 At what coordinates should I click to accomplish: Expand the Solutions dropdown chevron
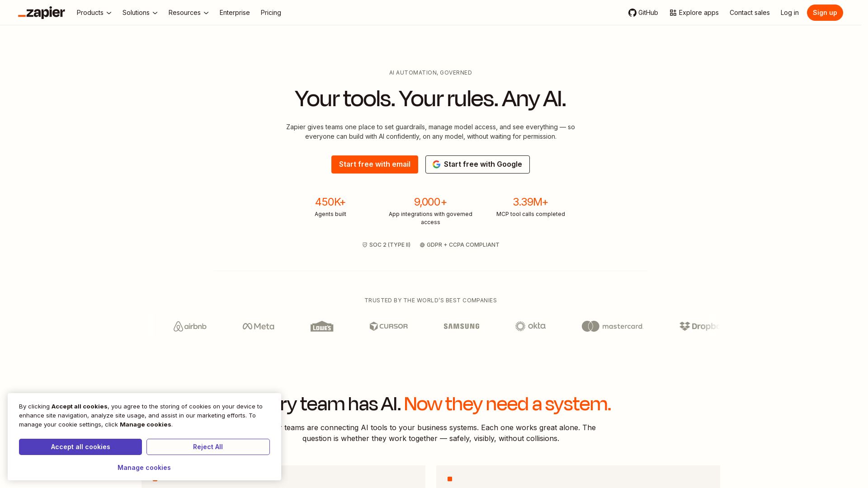[x=155, y=13]
